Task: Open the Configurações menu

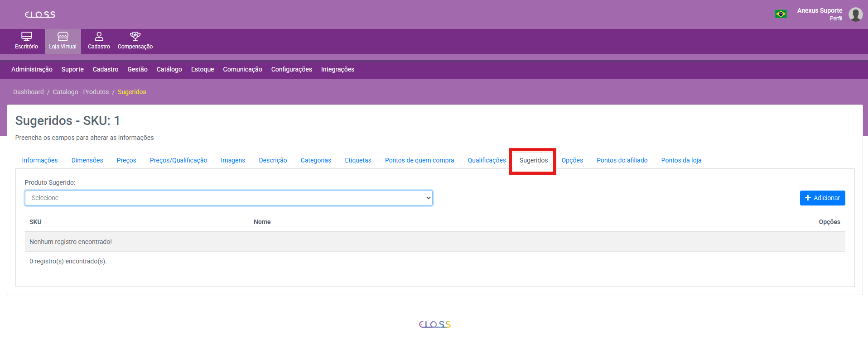Action: 291,69
